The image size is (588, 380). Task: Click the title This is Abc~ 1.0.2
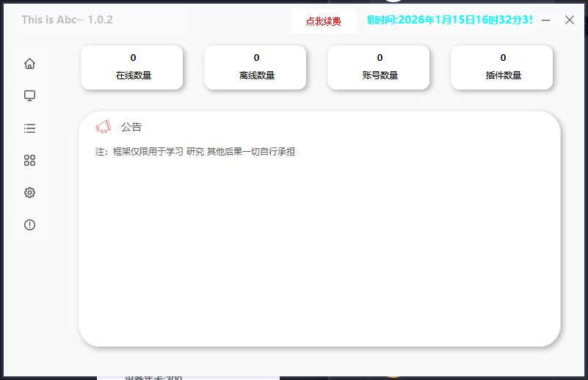click(x=67, y=20)
